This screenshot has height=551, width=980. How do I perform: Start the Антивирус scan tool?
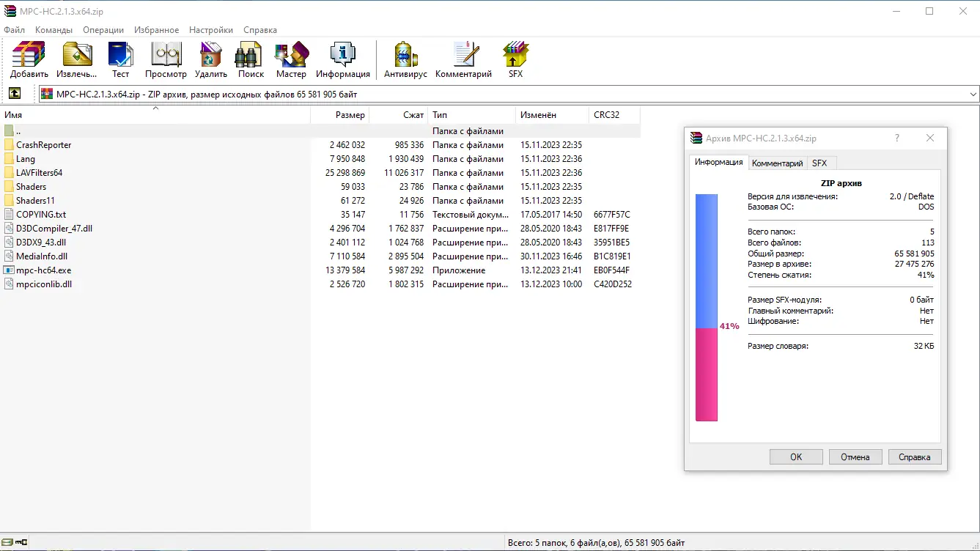405,60
